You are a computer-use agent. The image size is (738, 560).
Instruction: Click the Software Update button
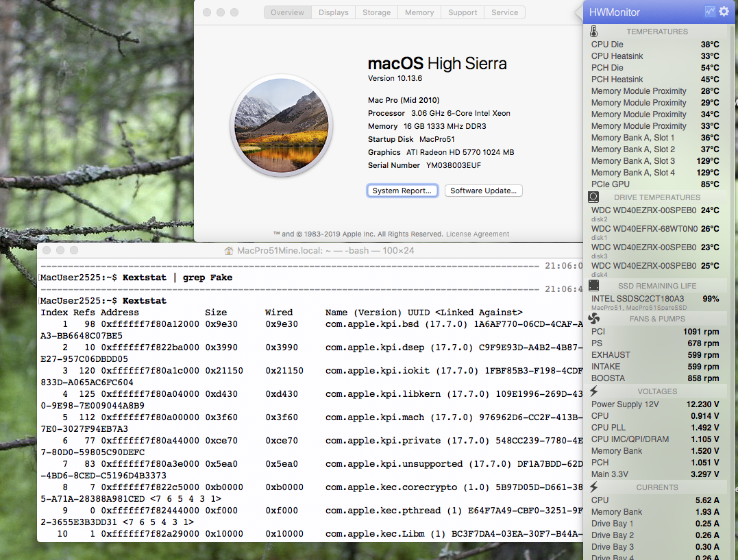coord(483,191)
